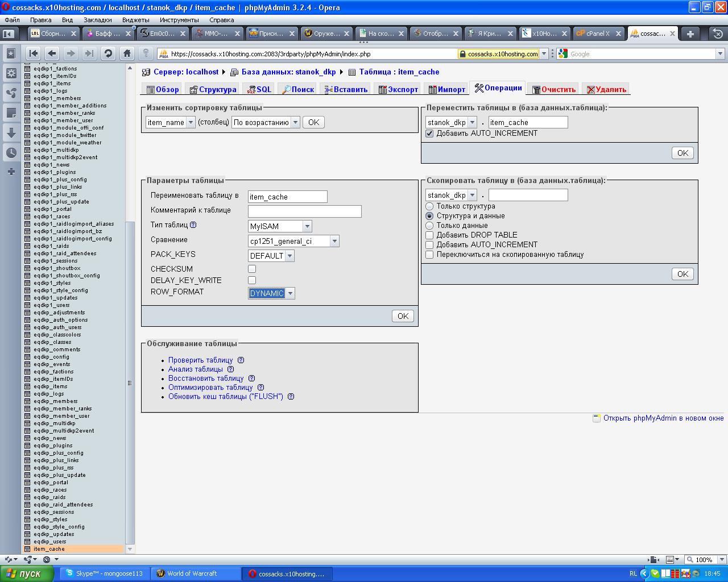The height and width of the screenshot is (582, 728).
Task: Switch to the Обзор tab
Action: [x=163, y=89]
